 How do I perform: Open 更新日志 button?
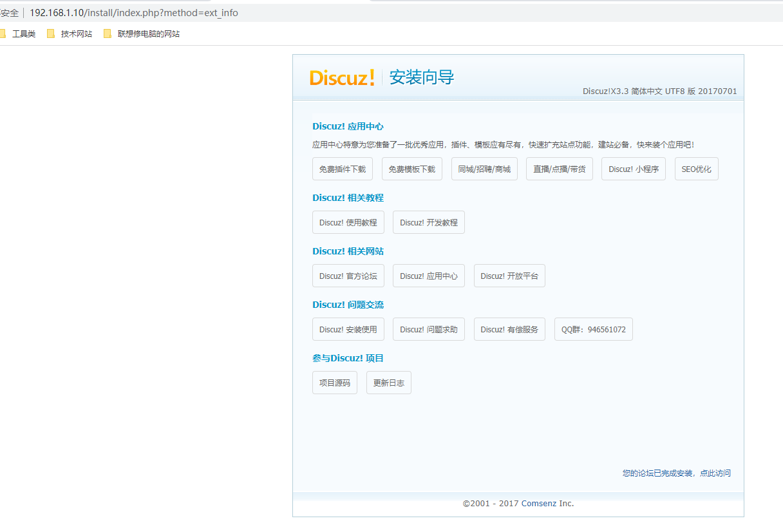tap(389, 383)
